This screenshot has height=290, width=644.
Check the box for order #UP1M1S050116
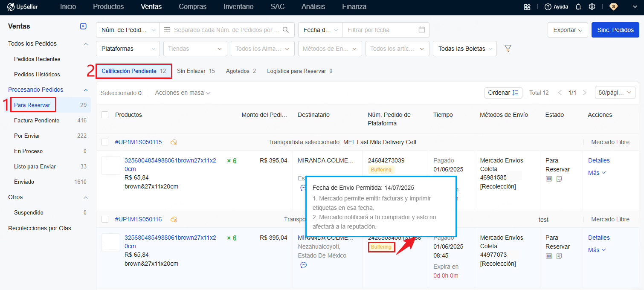[105, 219]
